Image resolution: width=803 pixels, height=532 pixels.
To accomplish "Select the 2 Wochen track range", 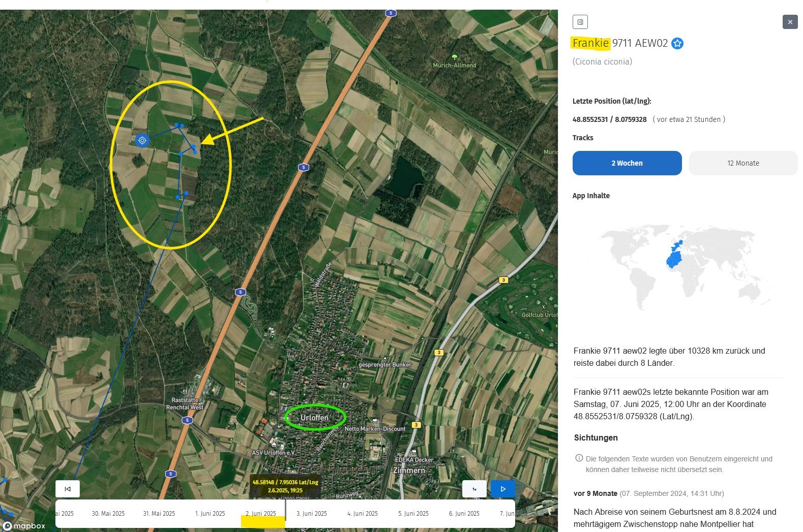I will click(627, 163).
